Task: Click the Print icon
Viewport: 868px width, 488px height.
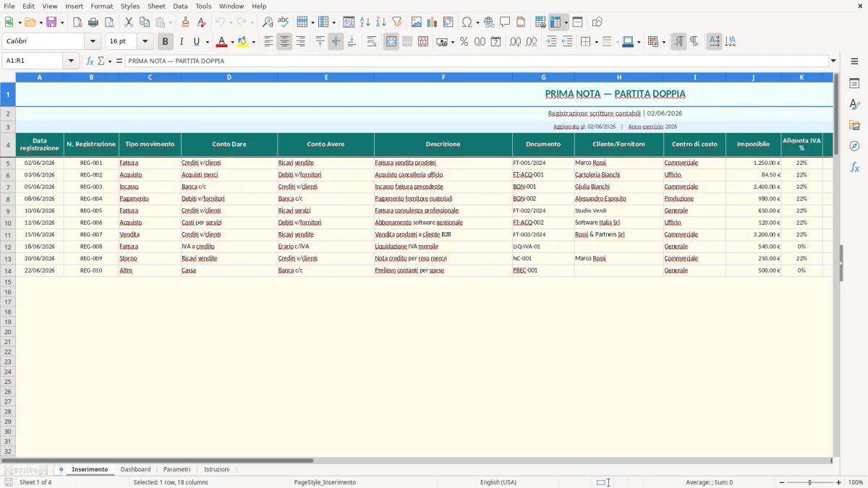Action: point(93,22)
